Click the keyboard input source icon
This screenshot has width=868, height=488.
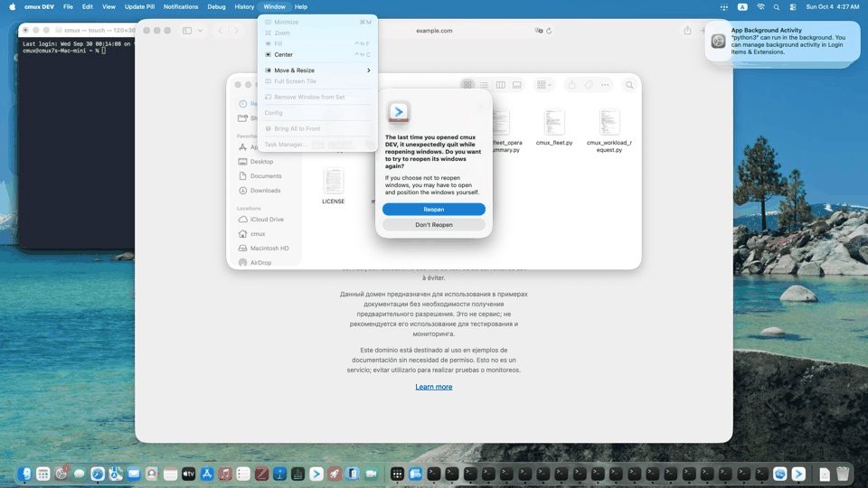pos(742,6)
